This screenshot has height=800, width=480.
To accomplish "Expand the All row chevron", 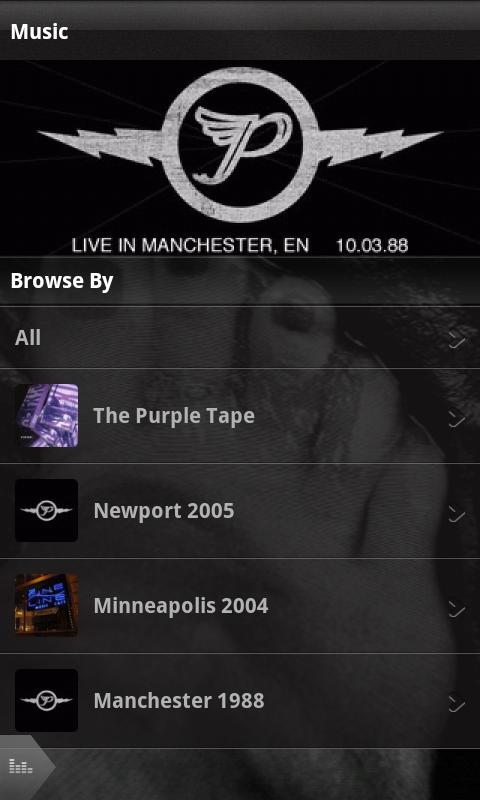I will (457, 339).
